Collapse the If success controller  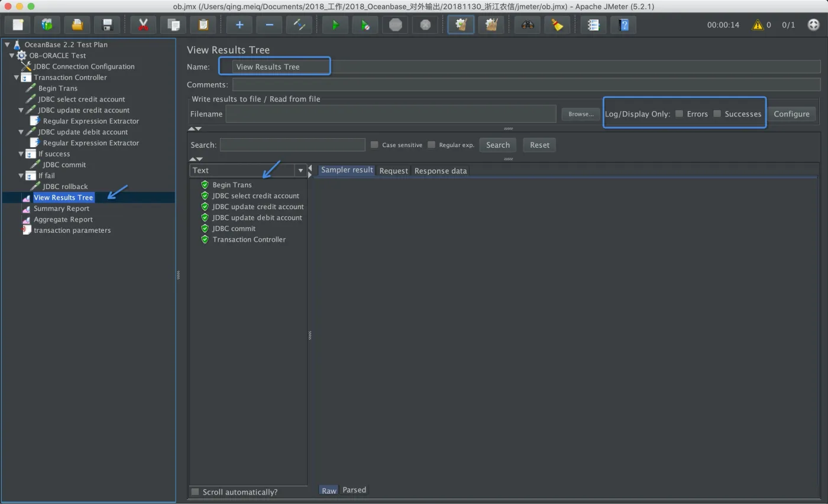(x=21, y=154)
